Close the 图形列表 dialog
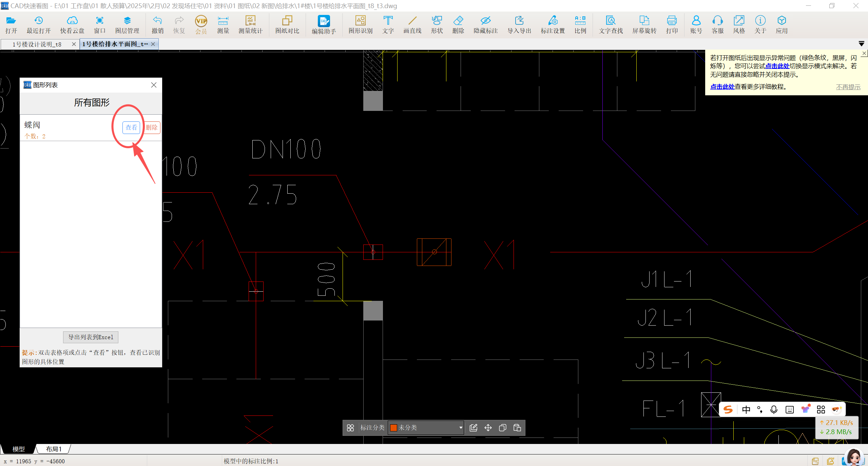The width and height of the screenshot is (868, 466). [x=154, y=85]
